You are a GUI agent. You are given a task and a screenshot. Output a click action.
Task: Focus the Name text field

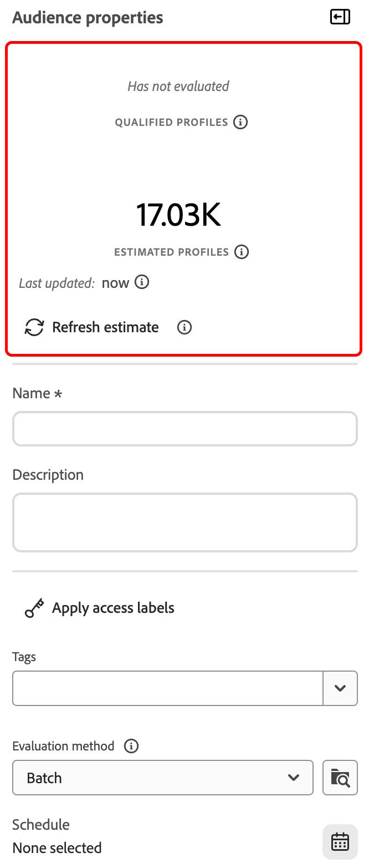click(x=185, y=429)
